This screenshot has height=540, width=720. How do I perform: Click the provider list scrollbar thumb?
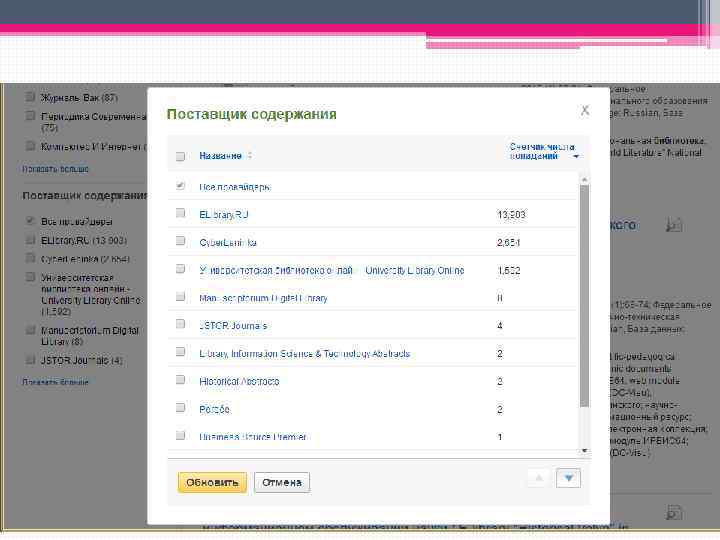(x=585, y=296)
